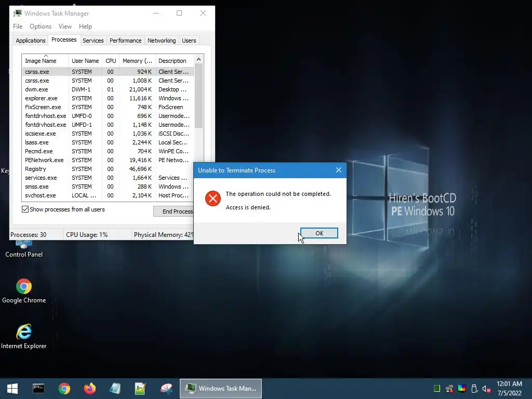Open the Help menu in Task Manager
Screen dimensions: 532x399
pyautogui.click(x=85, y=26)
